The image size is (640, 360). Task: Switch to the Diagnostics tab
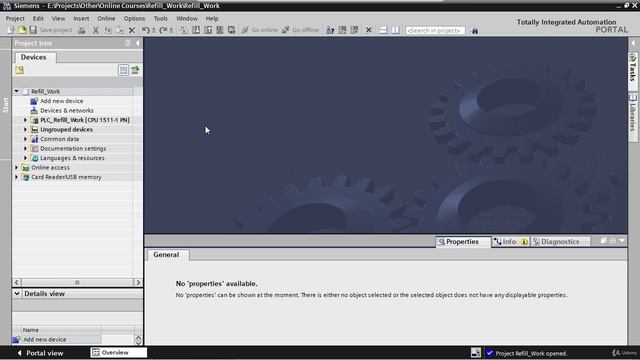pos(560,242)
